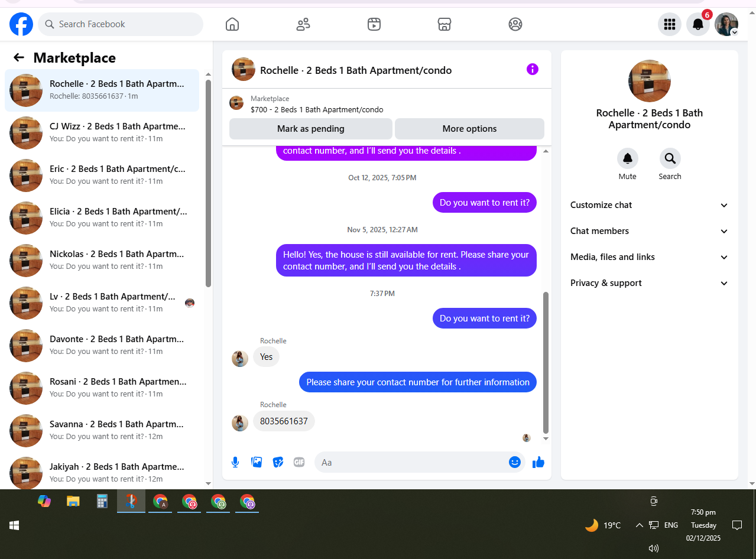The image size is (756, 559).
Task: Mute this chat using the bell icon
Action: 628,158
